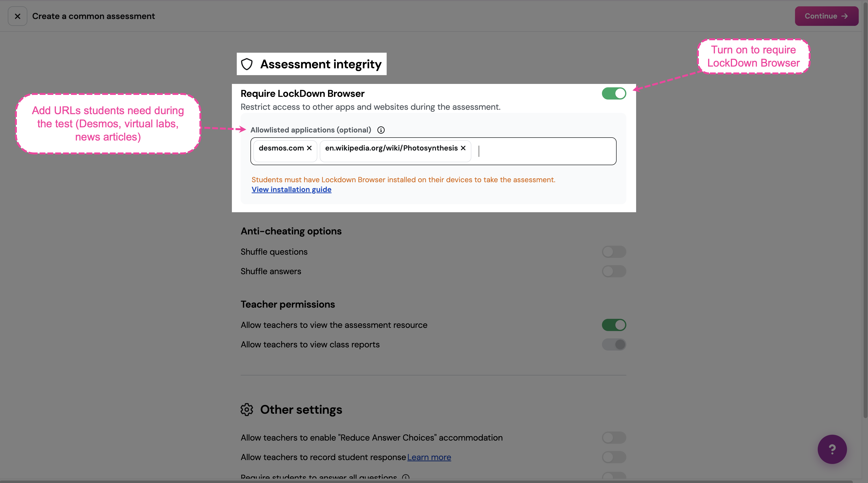Remove the en.wikipedia.org Photosynthesis chip

point(463,148)
